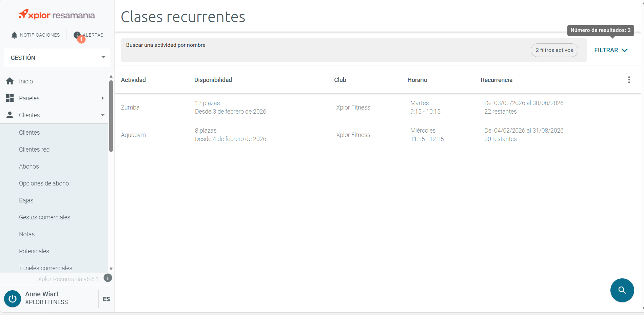644x315 pixels.
Task: Switch language with the ES button
Action: [x=106, y=299]
